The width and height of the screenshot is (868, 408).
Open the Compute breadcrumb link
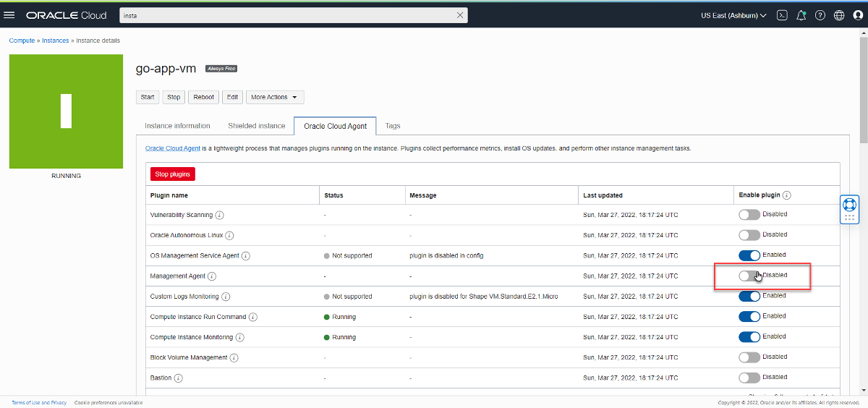click(22, 41)
